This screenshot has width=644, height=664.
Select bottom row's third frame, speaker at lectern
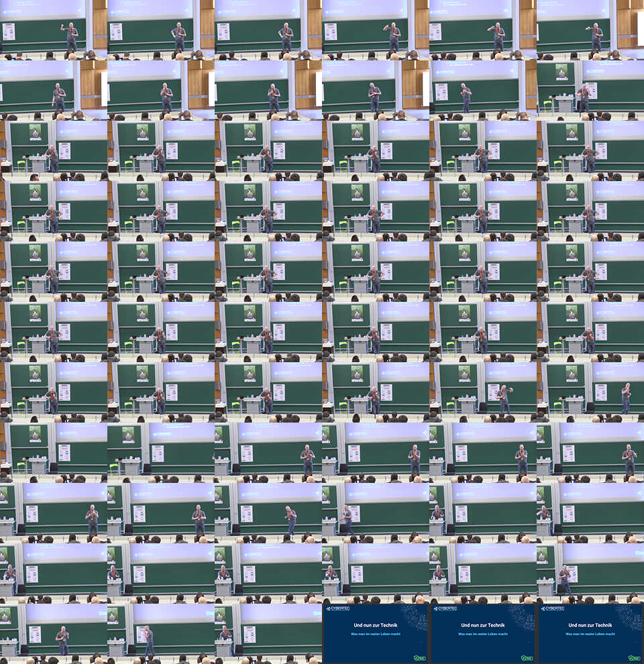[x=268, y=634]
